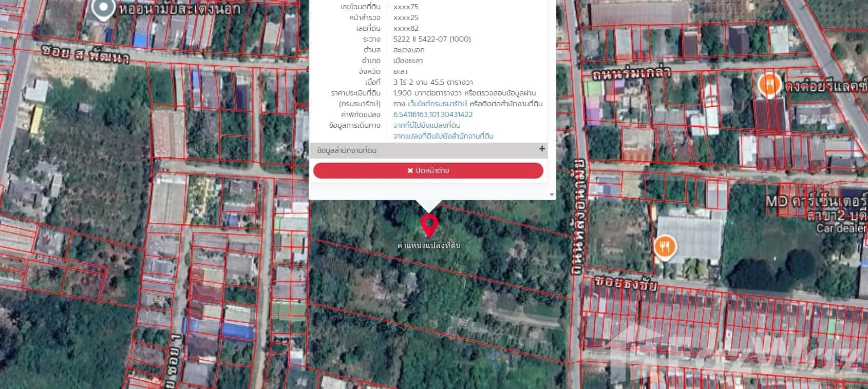Click the X icon in ปิดหน้าต่าง button

click(x=410, y=171)
